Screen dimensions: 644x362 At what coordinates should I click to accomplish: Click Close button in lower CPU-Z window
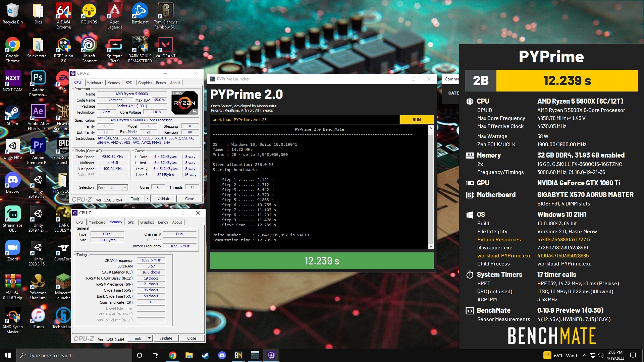pos(192,338)
